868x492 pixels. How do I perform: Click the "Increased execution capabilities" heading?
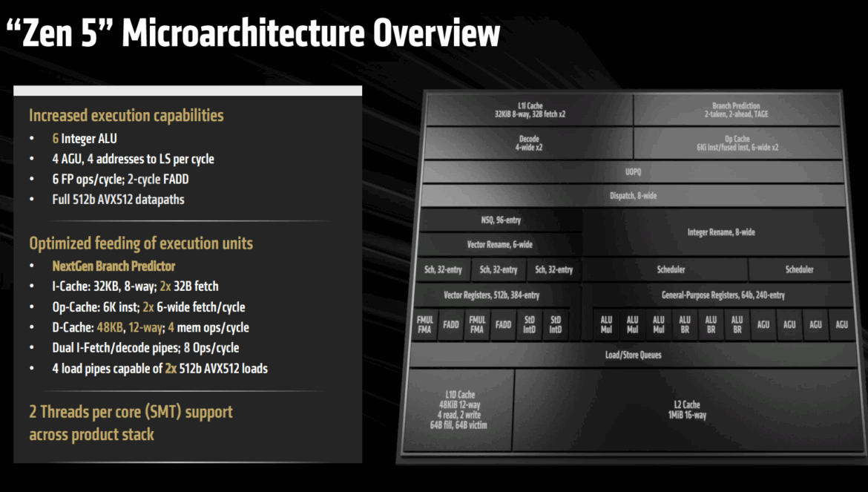point(126,116)
